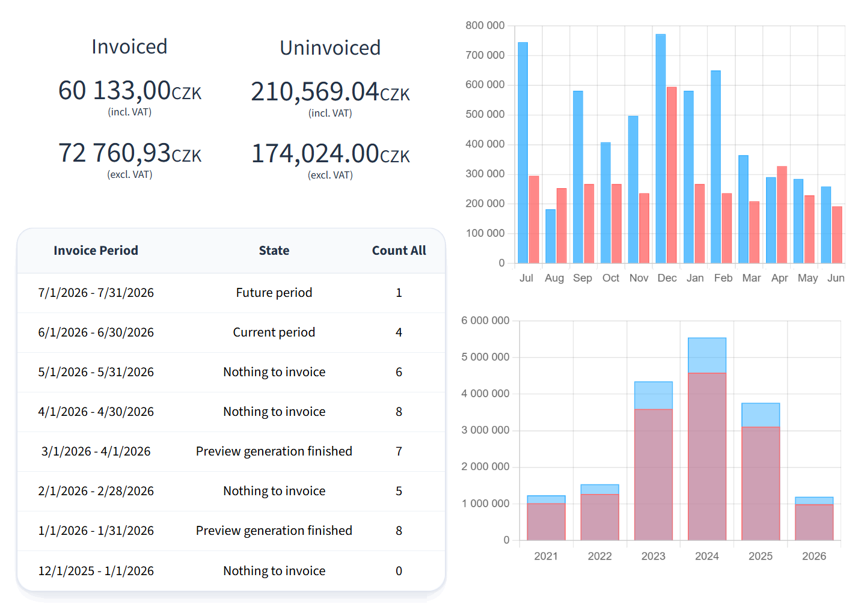The height and width of the screenshot is (616, 867).
Task: Click the 2021 bar in the yearly chart
Action: (x=546, y=518)
